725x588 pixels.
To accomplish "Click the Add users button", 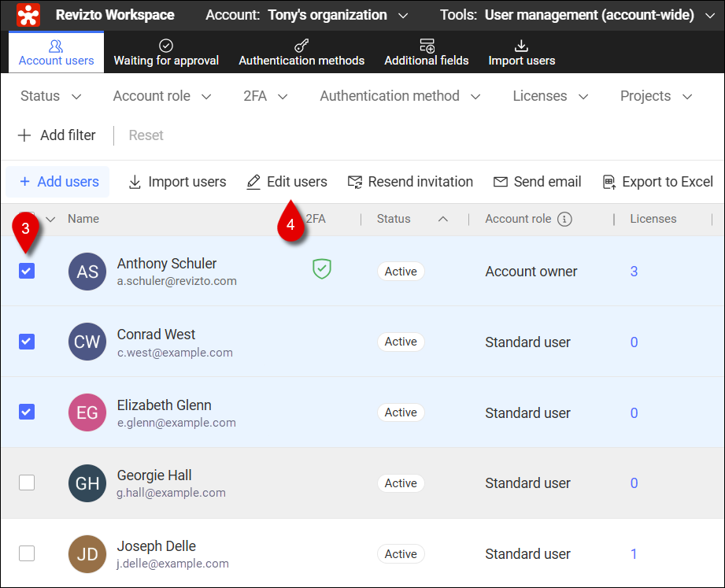I will (58, 182).
